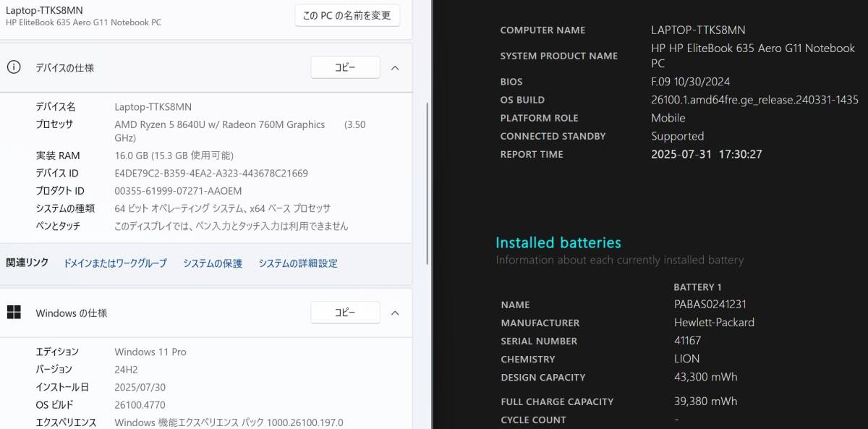Viewport: 868px width, 429px height.
Task: Collapse the Windows の仕様 section chevron
Action: coord(395,313)
